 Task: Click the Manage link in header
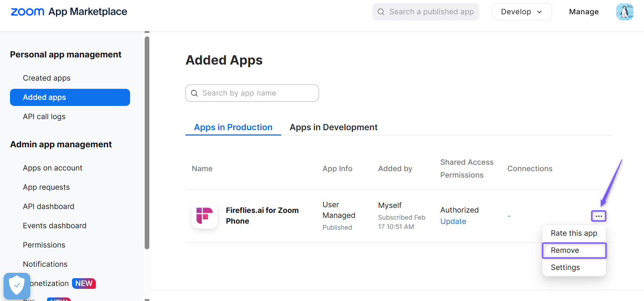[x=584, y=12]
